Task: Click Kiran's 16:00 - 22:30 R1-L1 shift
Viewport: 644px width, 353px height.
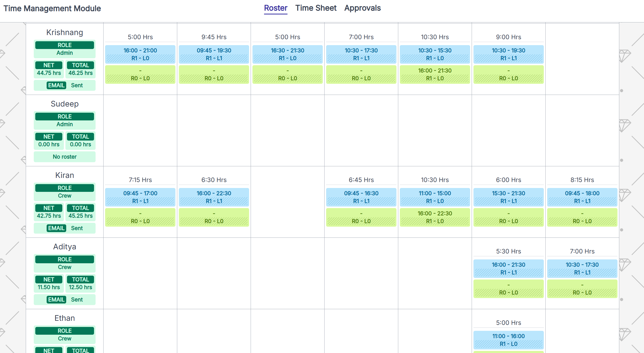Action: point(214,197)
